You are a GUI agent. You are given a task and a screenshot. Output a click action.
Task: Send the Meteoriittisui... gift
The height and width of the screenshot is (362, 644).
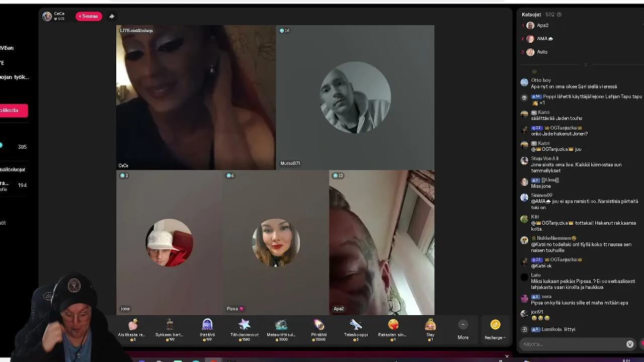click(281, 330)
